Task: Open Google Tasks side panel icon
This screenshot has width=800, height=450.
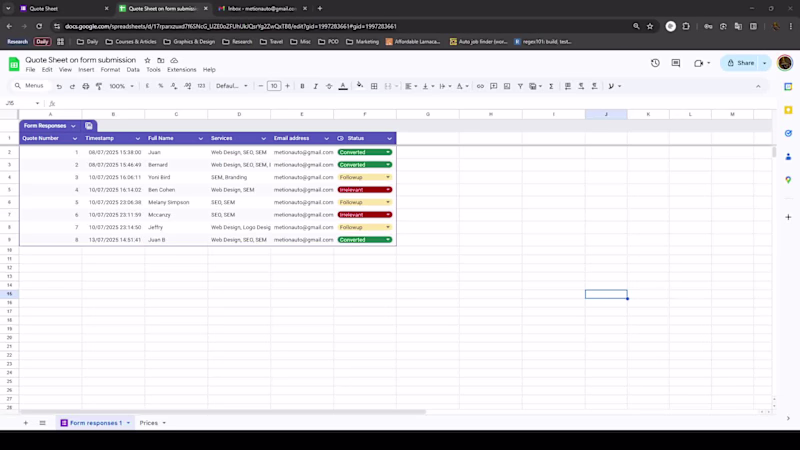Action: (x=788, y=133)
